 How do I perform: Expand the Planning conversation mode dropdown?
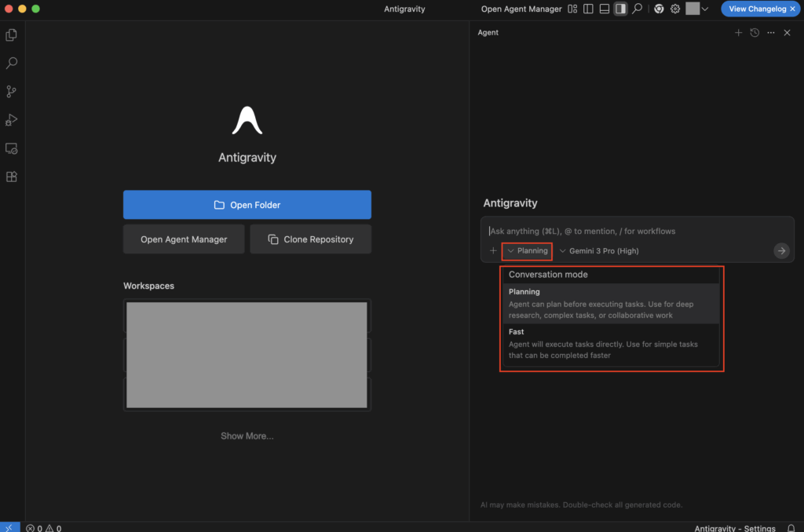tap(527, 251)
